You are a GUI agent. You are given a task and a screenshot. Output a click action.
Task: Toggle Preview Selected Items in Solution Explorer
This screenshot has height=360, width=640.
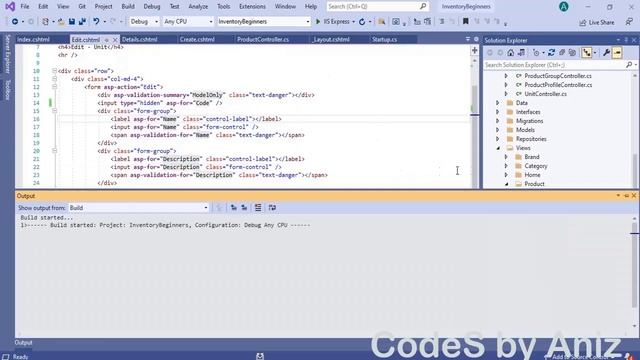coord(617,53)
